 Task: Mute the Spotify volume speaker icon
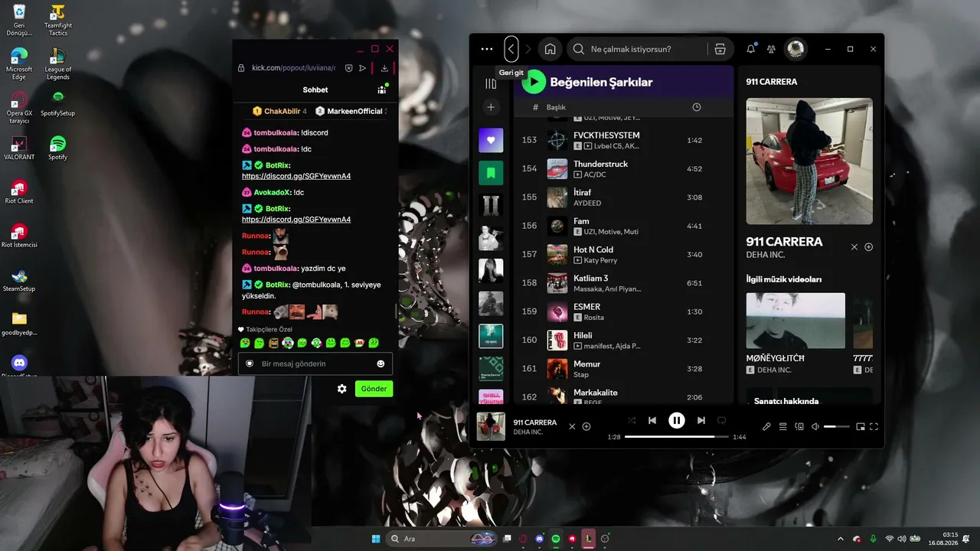coord(815,426)
